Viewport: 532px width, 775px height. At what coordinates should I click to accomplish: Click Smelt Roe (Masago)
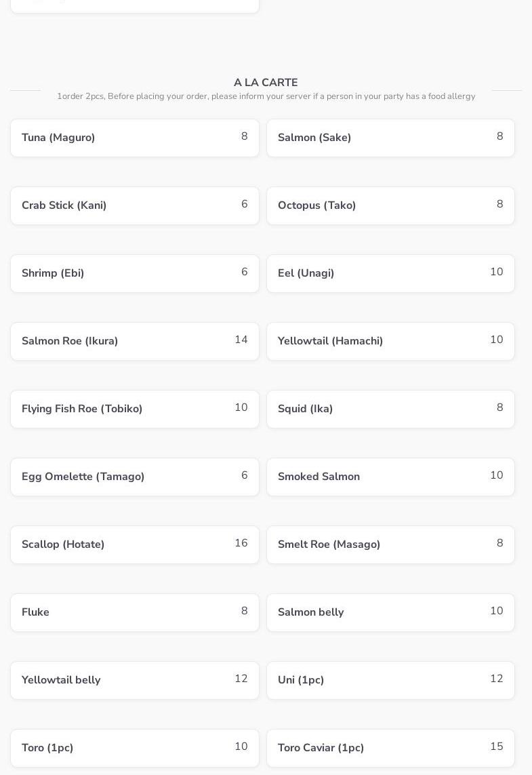point(390,544)
